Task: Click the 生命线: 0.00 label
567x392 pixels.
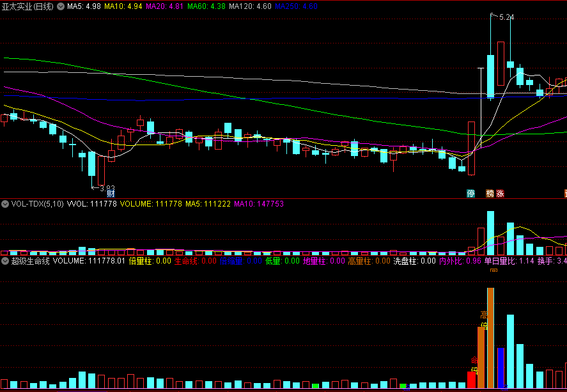Action: click(196, 261)
